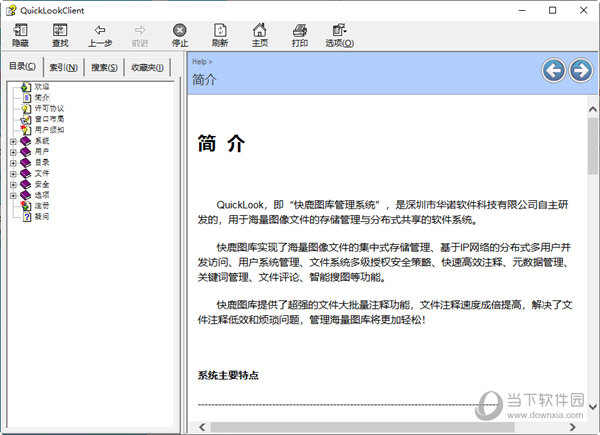The image size is (600, 435).
Task: Go to 主页 (Home) from the toolbar
Action: coord(260,35)
